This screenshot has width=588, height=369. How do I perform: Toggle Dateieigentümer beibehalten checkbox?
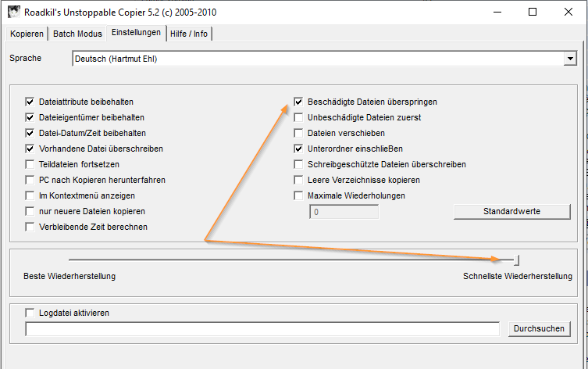click(30, 117)
